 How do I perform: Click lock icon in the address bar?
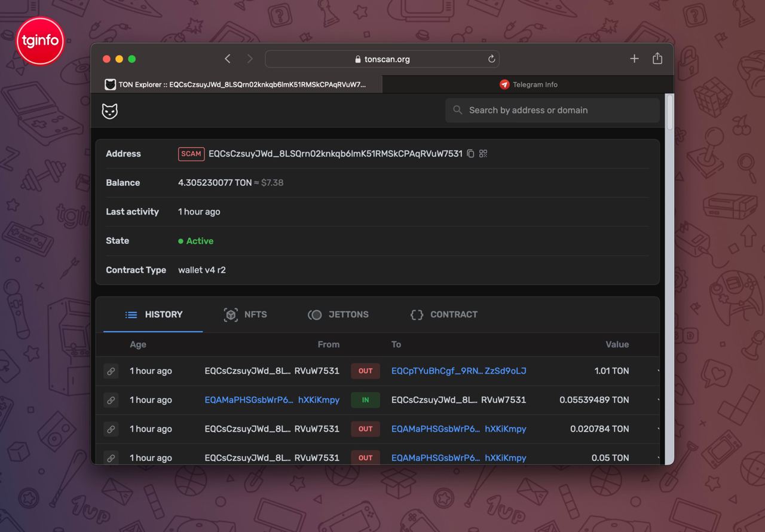(358, 59)
